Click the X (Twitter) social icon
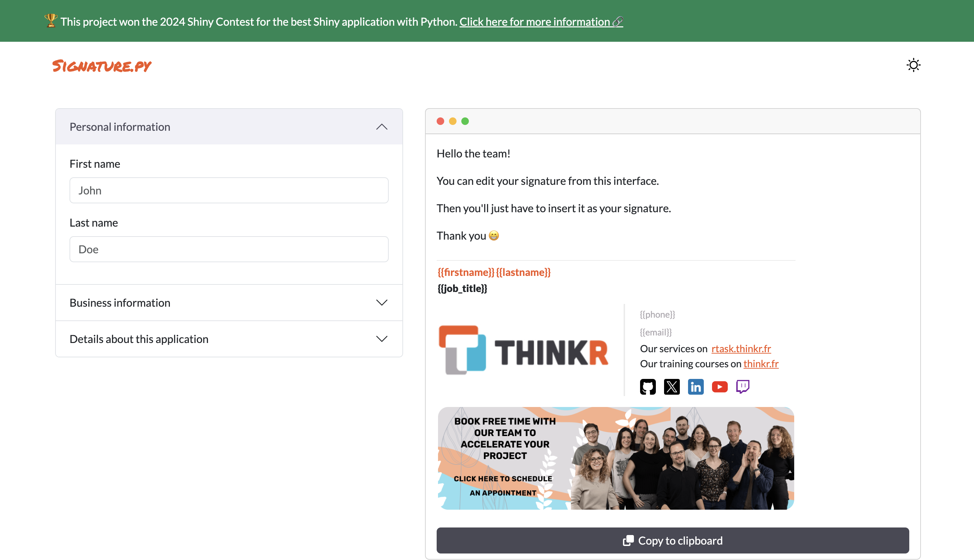This screenshot has width=974, height=560. (x=672, y=387)
